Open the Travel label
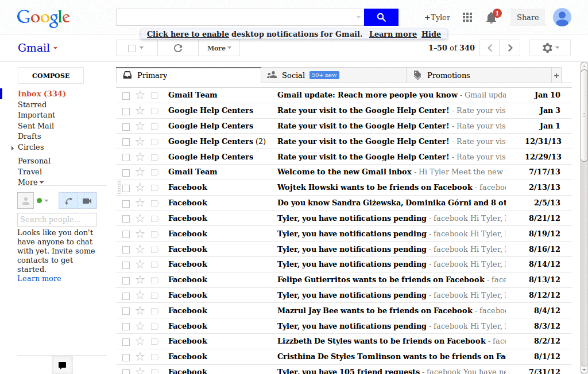The image size is (588, 374). 30,172
